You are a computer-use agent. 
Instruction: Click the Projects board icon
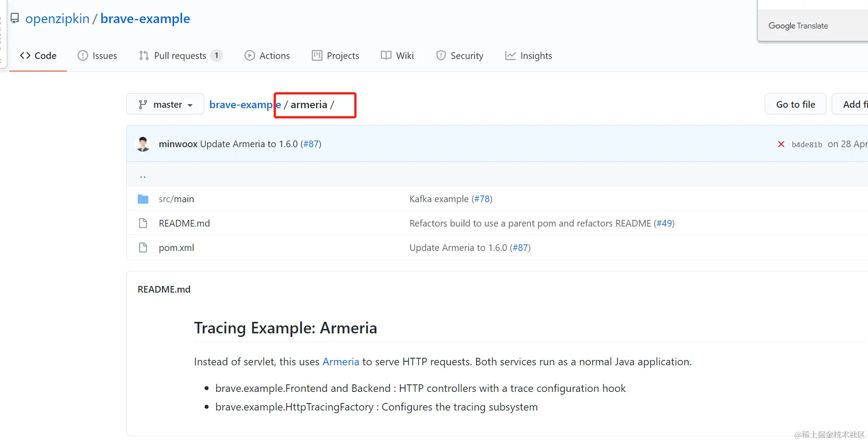317,55
